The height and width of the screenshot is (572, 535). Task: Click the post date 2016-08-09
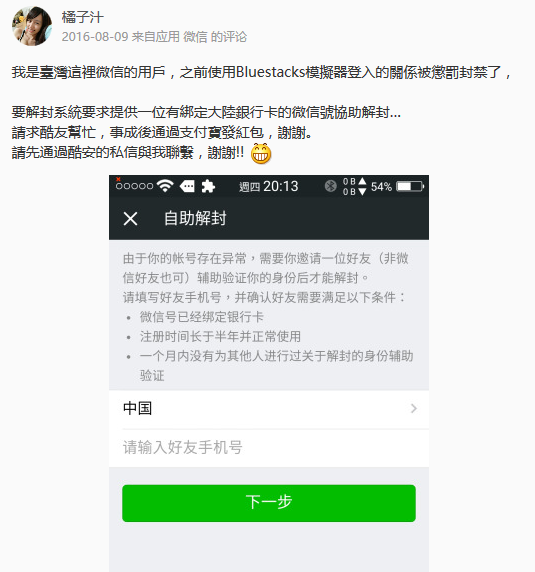pos(95,37)
